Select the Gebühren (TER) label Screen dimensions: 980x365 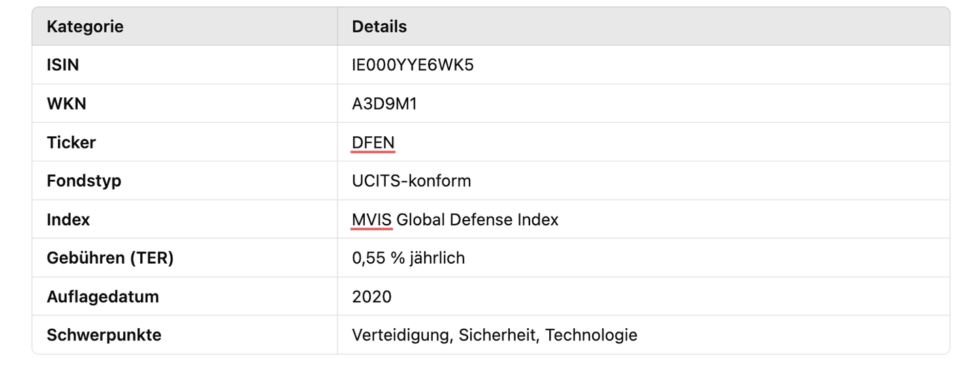coord(110,258)
